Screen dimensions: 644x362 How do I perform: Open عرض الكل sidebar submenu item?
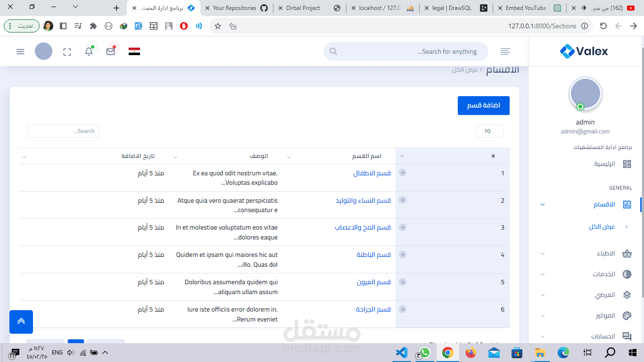(602, 227)
